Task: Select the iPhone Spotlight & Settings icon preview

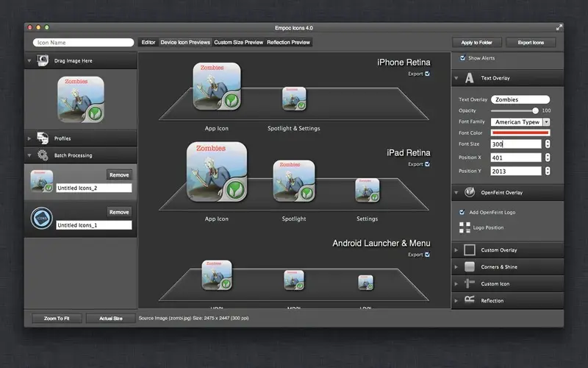Action: tap(294, 99)
